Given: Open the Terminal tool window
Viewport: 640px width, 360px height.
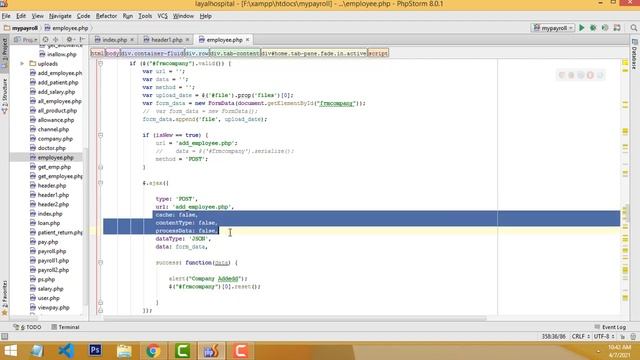Looking at the screenshot, I should (x=65, y=327).
